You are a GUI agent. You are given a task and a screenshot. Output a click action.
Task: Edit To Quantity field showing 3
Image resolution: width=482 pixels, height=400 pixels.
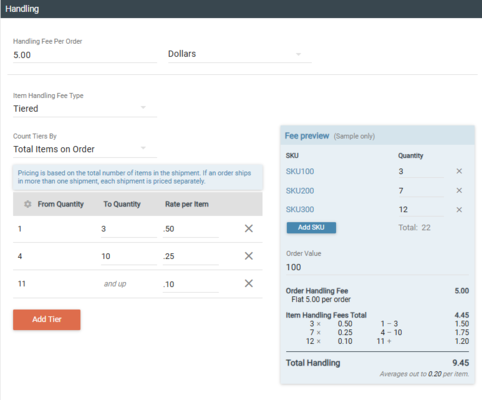129,229
